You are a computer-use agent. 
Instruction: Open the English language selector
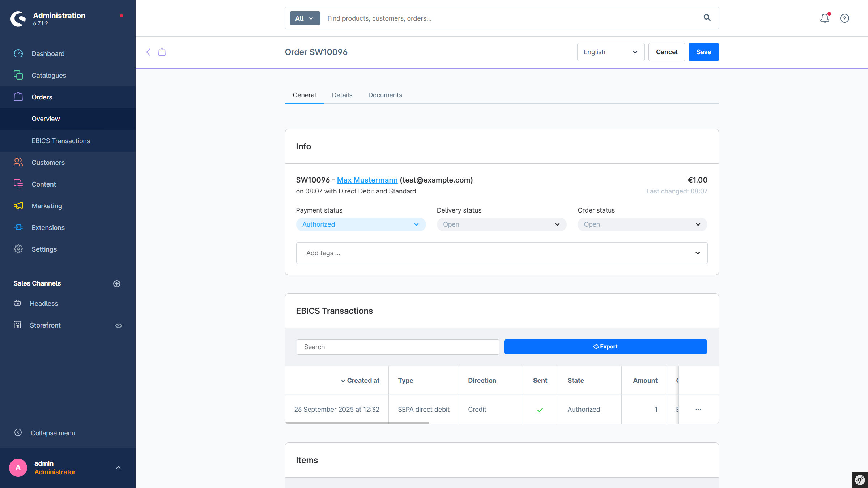610,52
